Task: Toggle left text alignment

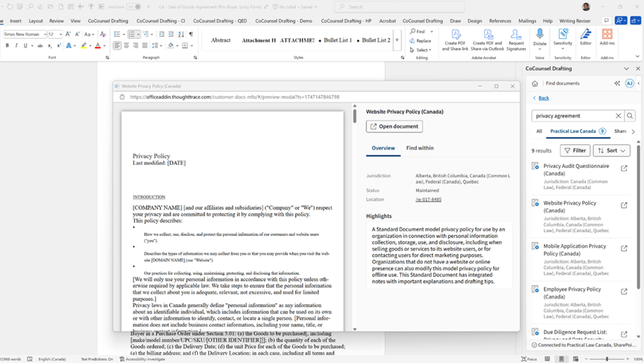Action: [x=117, y=45]
